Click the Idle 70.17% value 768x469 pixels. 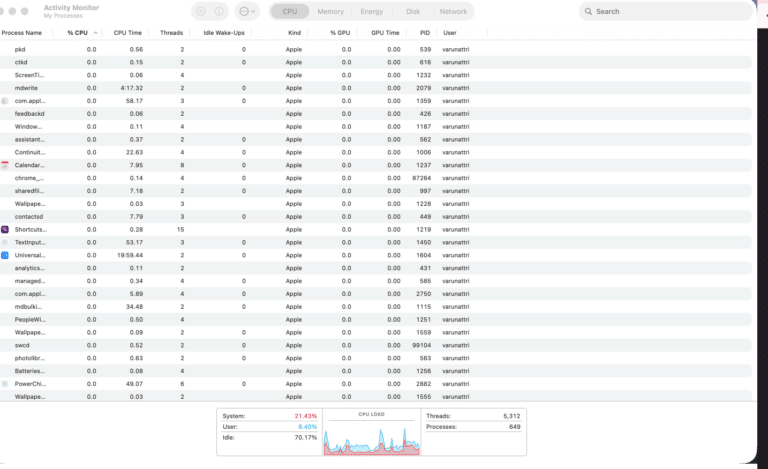[306, 438]
